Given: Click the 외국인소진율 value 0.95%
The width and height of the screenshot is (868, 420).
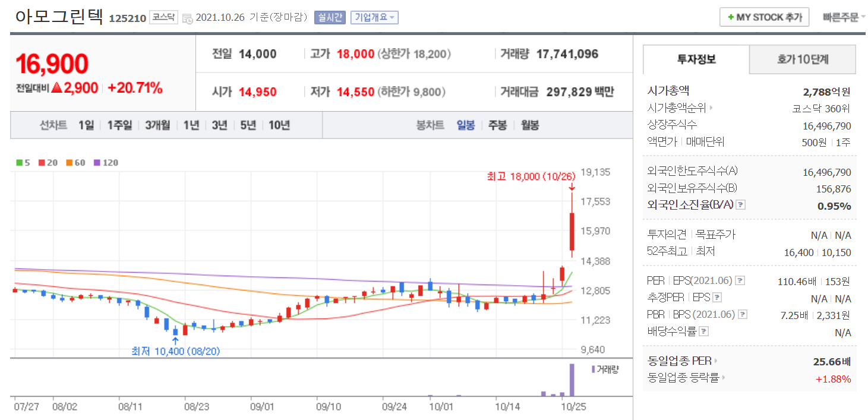Looking at the screenshot, I should [x=835, y=206].
